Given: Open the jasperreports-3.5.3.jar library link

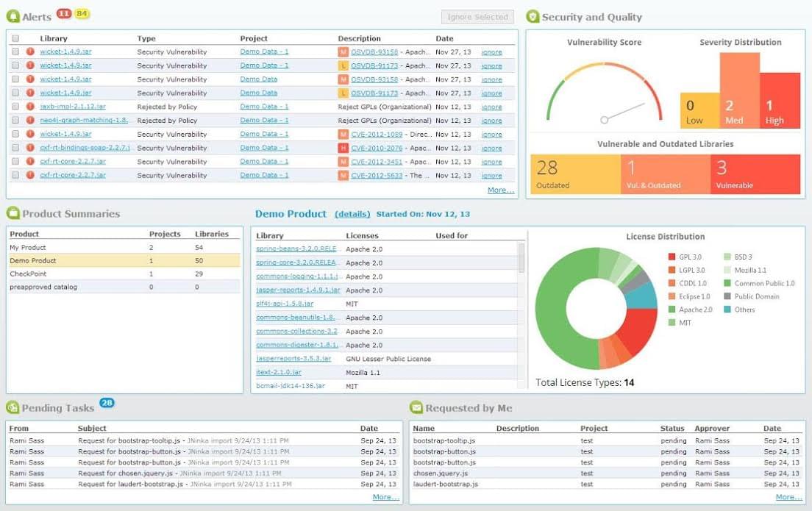Looking at the screenshot, I should [x=293, y=358].
